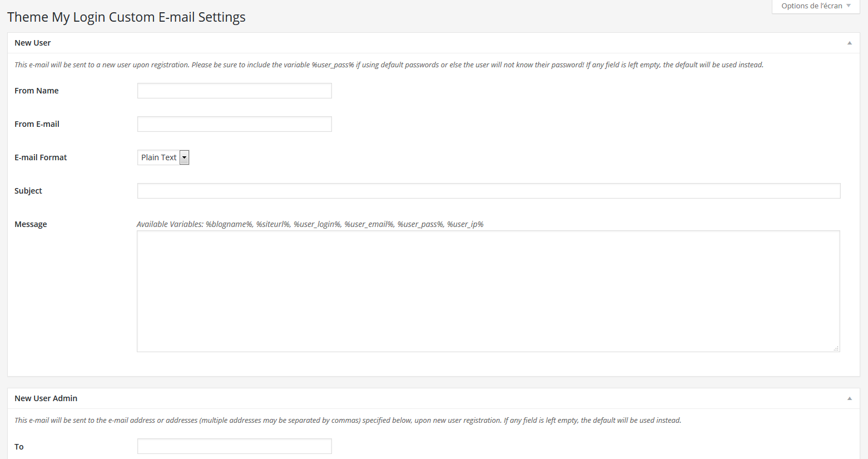Click inside the Message text area
The width and height of the screenshot is (868, 459).
488,292
